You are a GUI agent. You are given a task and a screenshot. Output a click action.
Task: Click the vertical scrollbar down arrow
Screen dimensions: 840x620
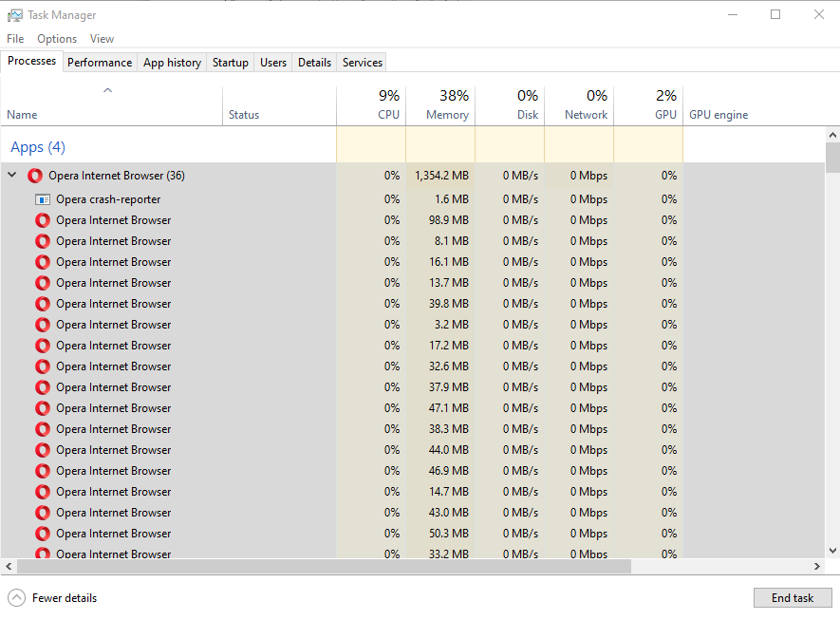pos(832,550)
